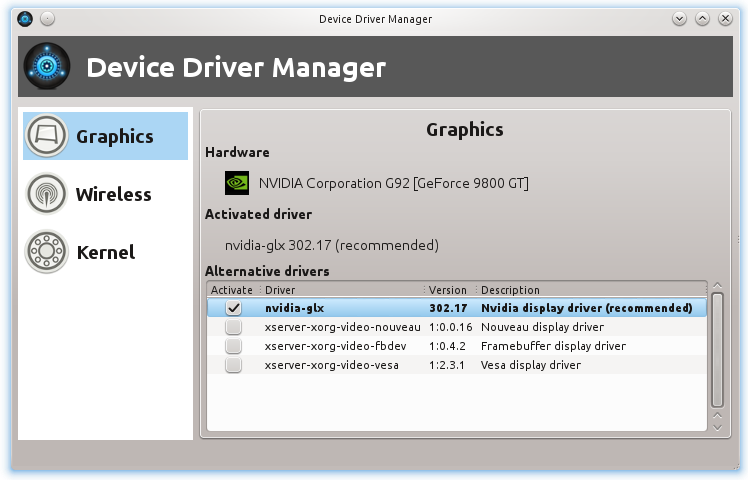
Task: Select the xserver-xorg-video-vesa driver name
Action: coord(332,365)
